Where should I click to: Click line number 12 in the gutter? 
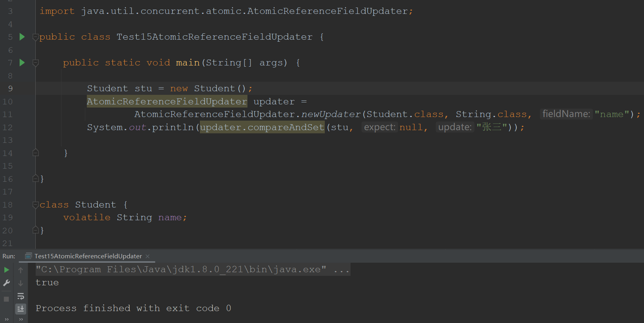point(8,127)
